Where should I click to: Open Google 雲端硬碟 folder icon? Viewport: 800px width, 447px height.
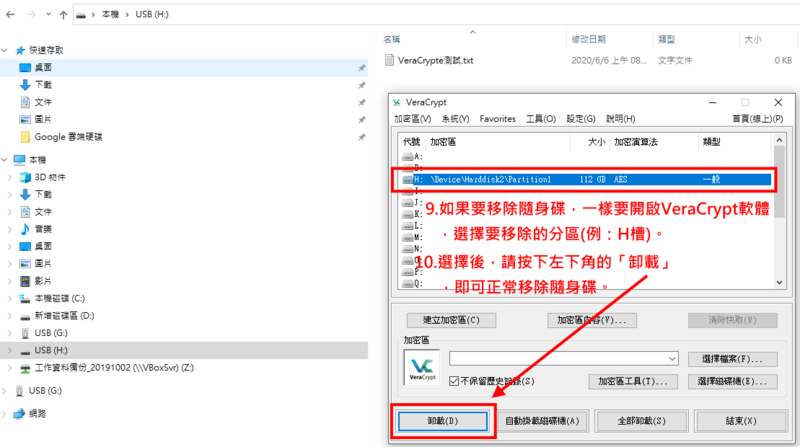coord(24,137)
